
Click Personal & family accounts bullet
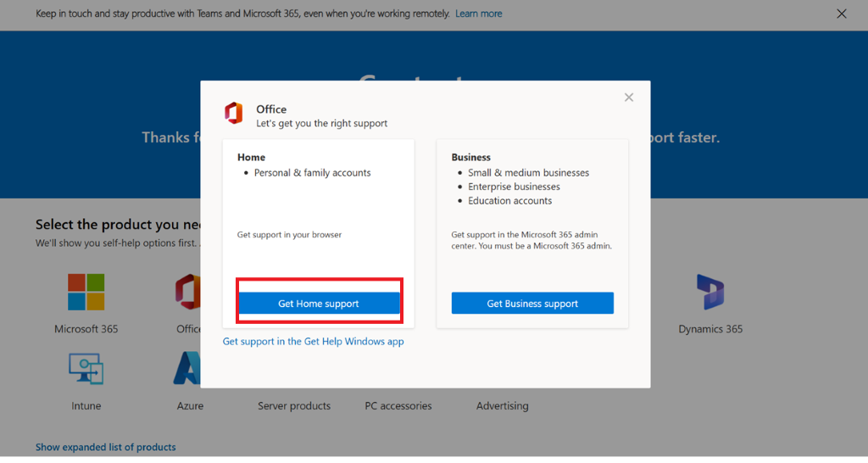[x=312, y=173]
